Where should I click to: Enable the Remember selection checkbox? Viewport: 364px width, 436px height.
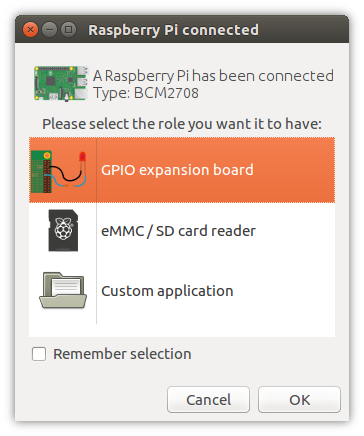(x=39, y=354)
